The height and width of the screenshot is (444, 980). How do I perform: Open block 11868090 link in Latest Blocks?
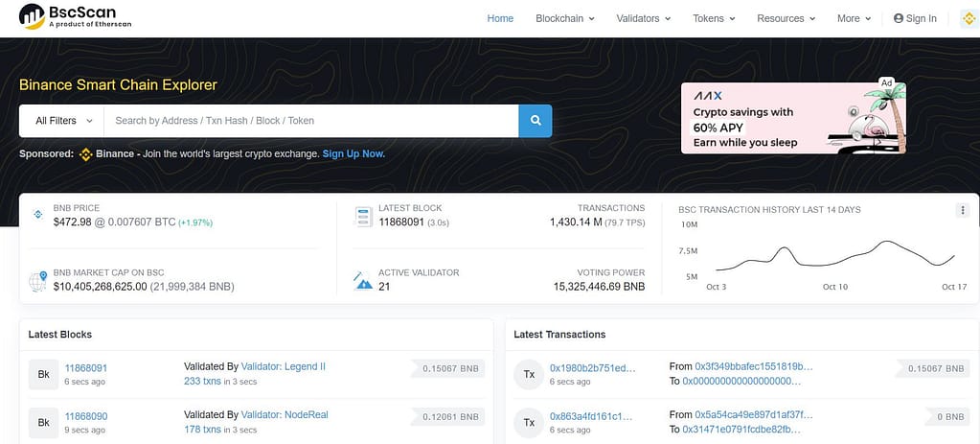86,416
